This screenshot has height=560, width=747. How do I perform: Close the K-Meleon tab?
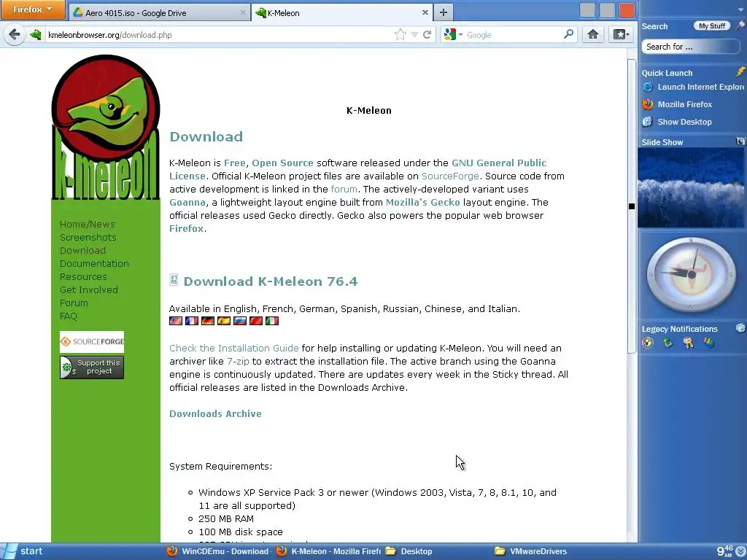click(x=425, y=13)
